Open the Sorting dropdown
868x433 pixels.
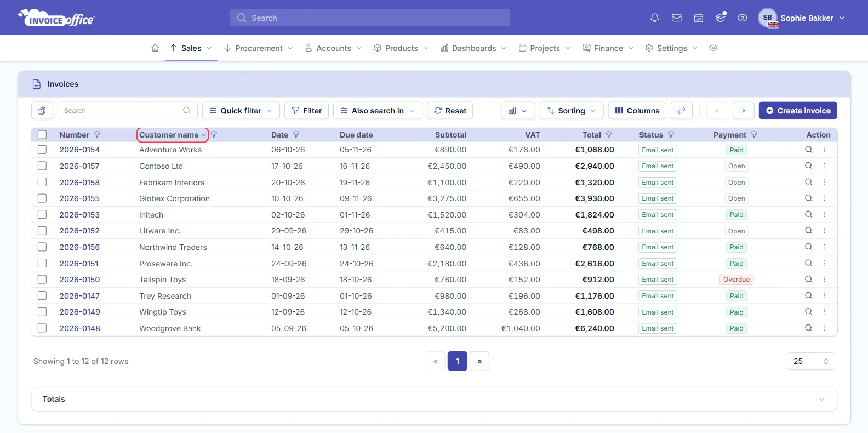(x=572, y=111)
